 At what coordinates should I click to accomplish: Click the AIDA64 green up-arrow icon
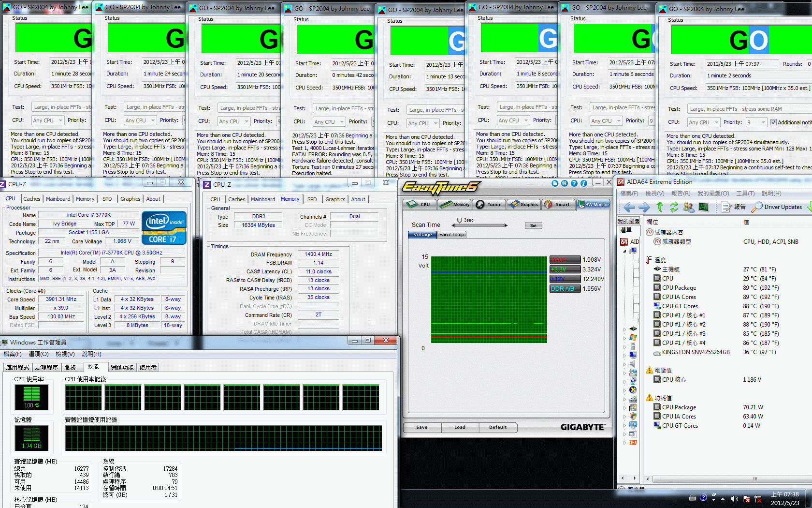[x=660, y=207]
